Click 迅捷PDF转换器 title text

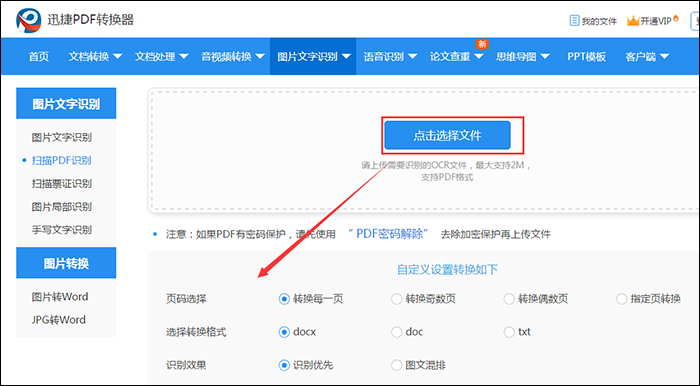90,20
